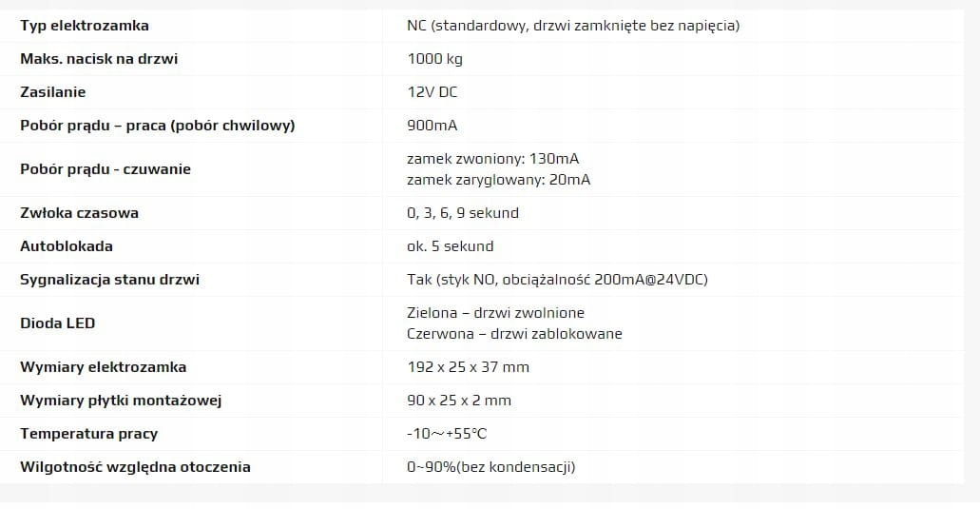980x509 pixels.
Task: Click the 'Sygnalizacja stanu drzwi' label
Action: pyautogui.click(x=109, y=280)
